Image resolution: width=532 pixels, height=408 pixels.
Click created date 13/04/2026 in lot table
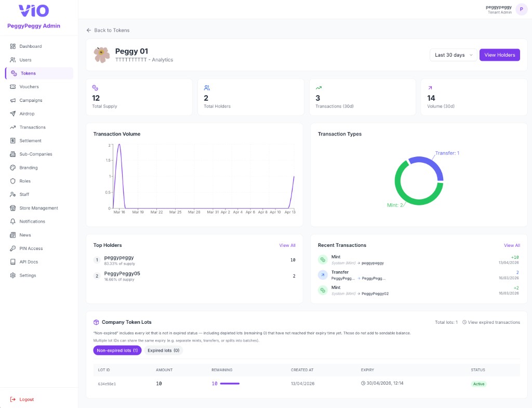click(303, 384)
